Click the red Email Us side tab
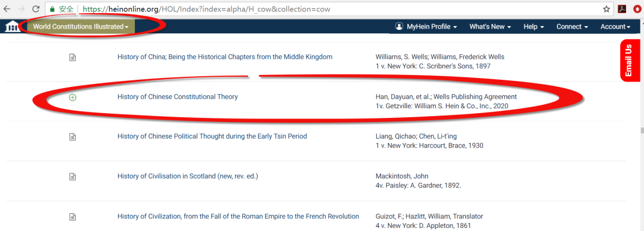644x231 pixels. pos(628,60)
